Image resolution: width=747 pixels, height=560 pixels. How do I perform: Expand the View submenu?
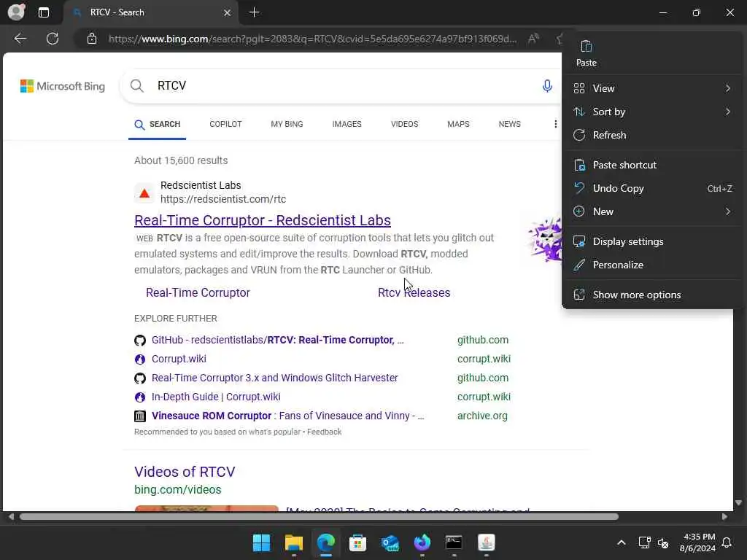click(652, 88)
